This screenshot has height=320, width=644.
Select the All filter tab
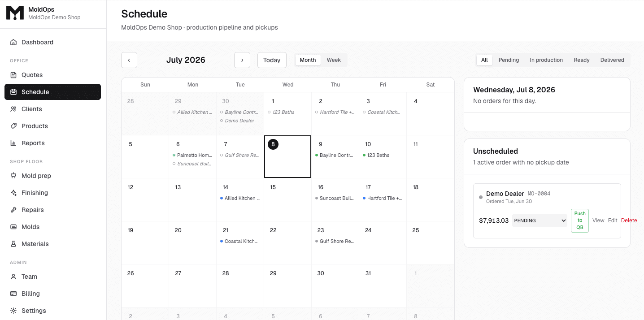pyautogui.click(x=484, y=60)
